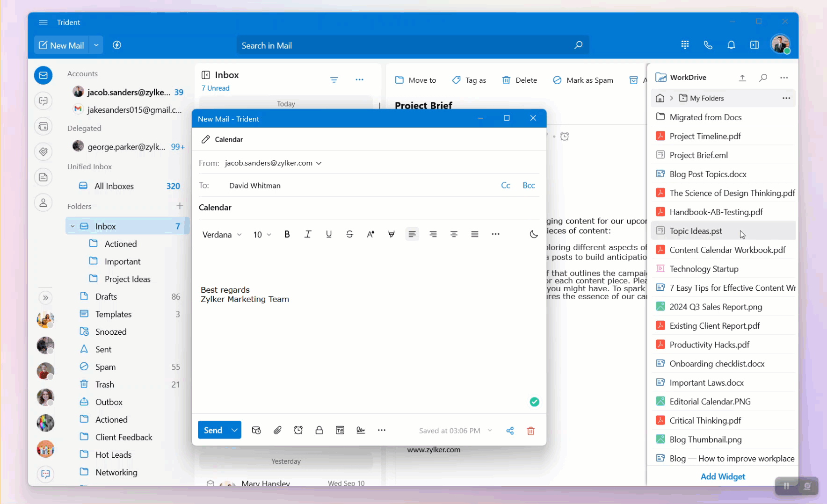
Task: Click the share icon in compose footer
Action: click(510, 431)
